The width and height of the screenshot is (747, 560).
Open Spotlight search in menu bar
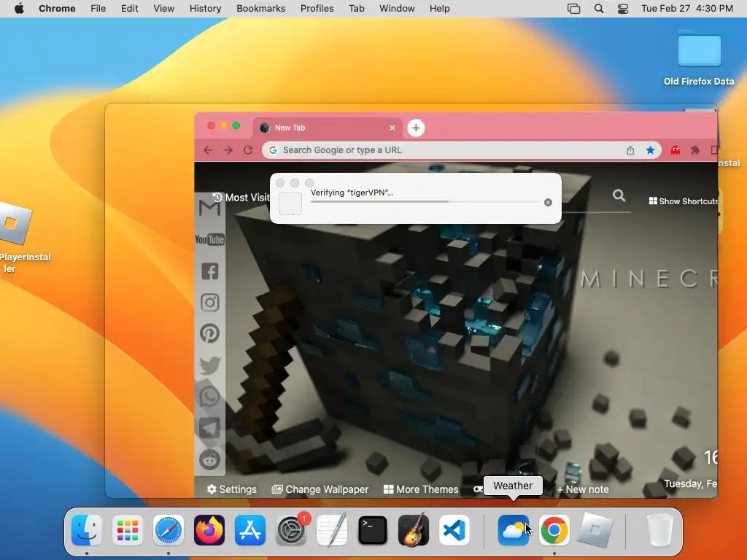click(x=599, y=9)
